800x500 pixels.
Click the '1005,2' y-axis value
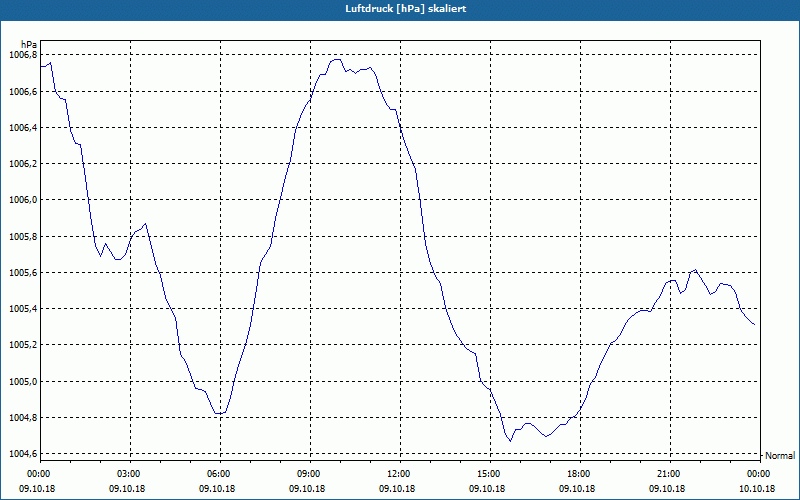click(x=23, y=345)
